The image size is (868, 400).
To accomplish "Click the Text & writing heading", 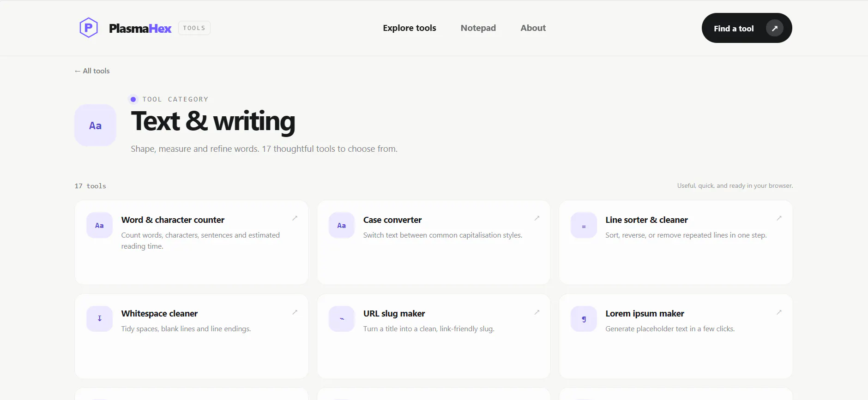I will [x=213, y=121].
